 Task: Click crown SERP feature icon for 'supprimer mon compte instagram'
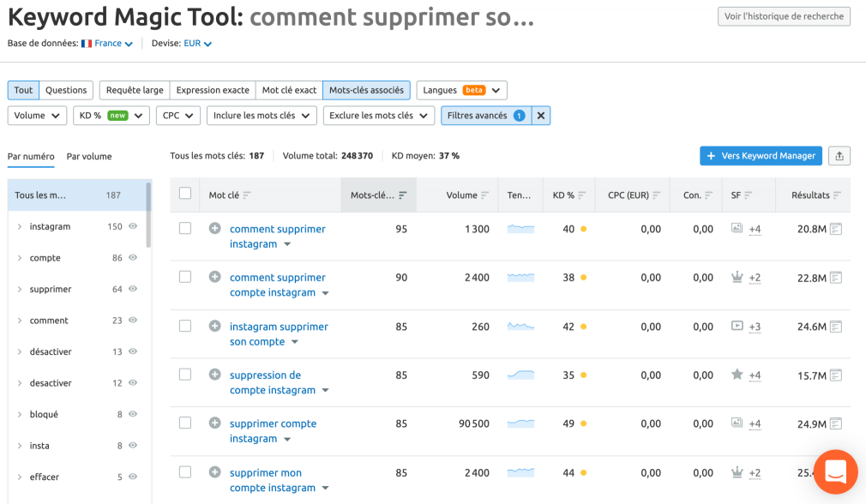pyautogui.click(x=737, y=472)
